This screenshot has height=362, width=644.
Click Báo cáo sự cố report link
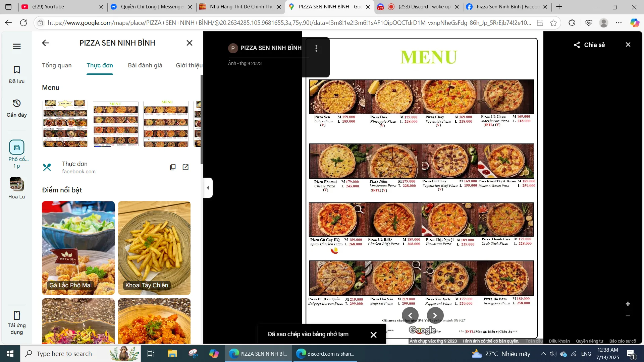pyautogui.click(x=623, y=341)
